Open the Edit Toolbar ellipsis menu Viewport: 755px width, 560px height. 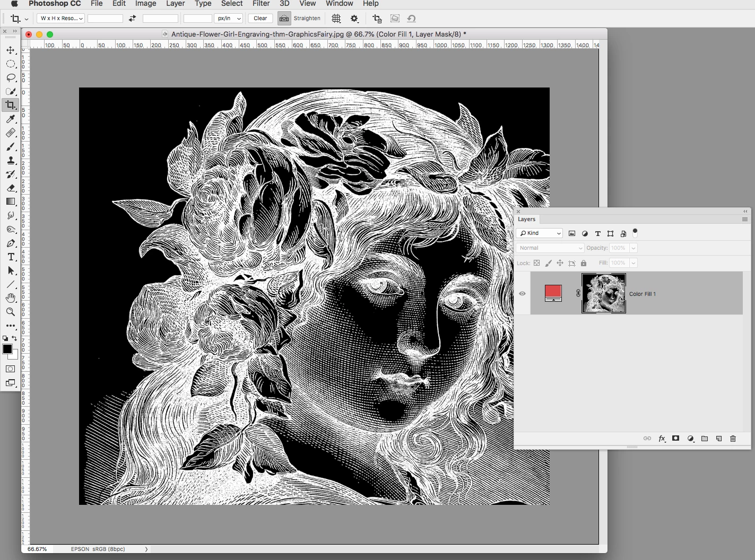point(11,326)
